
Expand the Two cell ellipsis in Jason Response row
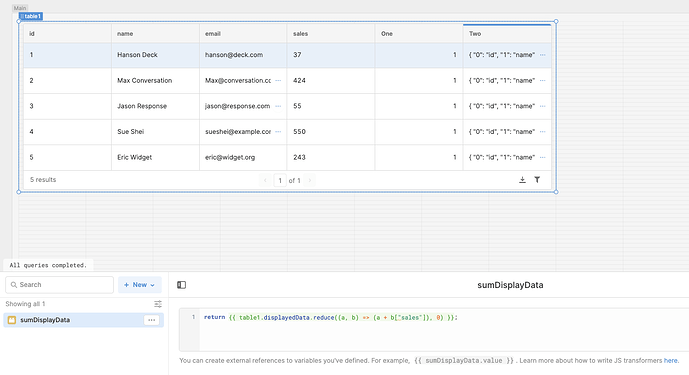point(543,106)
